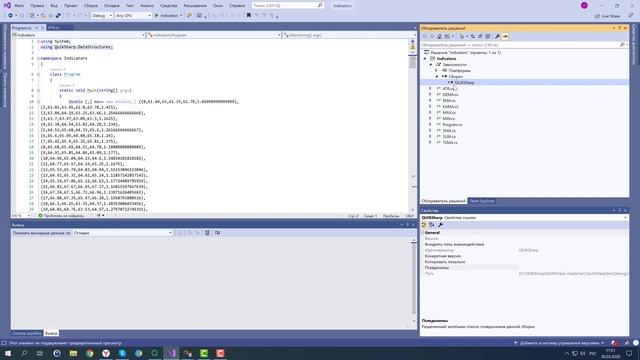Select EMA.cs in Solution Explorer
The image size is (640, 360).
pyautogui.click(x=449, y=100)
